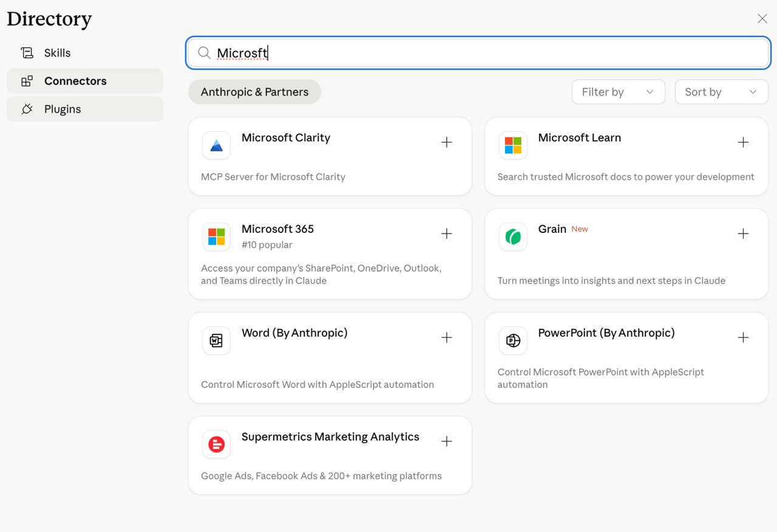Open the PowerPoint (By Anthropic) title
Image resolution: width=777 pixels, height=532 pixels.
(606, 333)
